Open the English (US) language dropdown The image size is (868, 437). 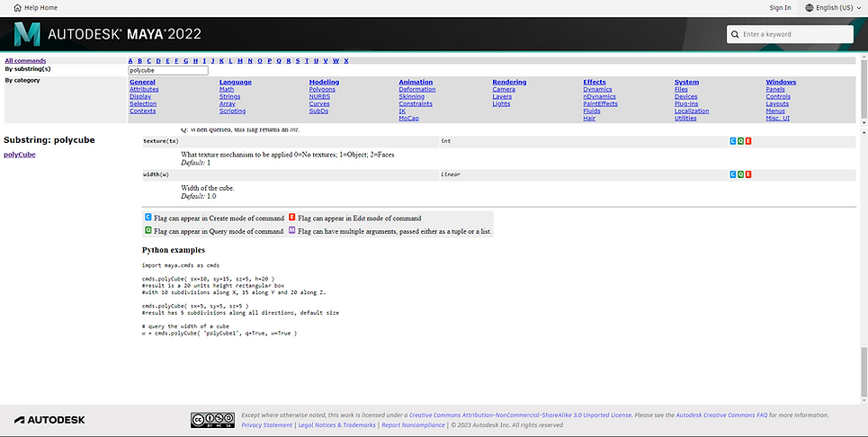click(x=833, y=8)
